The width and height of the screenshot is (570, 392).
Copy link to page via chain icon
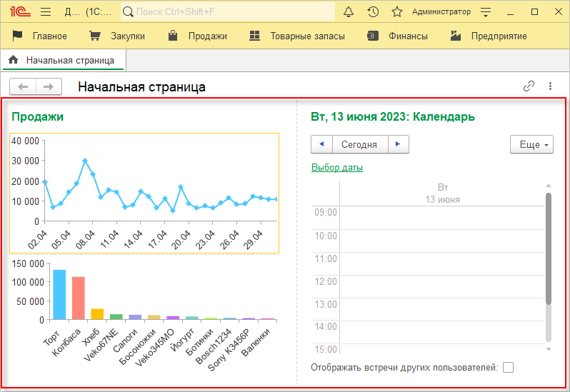point(529,86)
